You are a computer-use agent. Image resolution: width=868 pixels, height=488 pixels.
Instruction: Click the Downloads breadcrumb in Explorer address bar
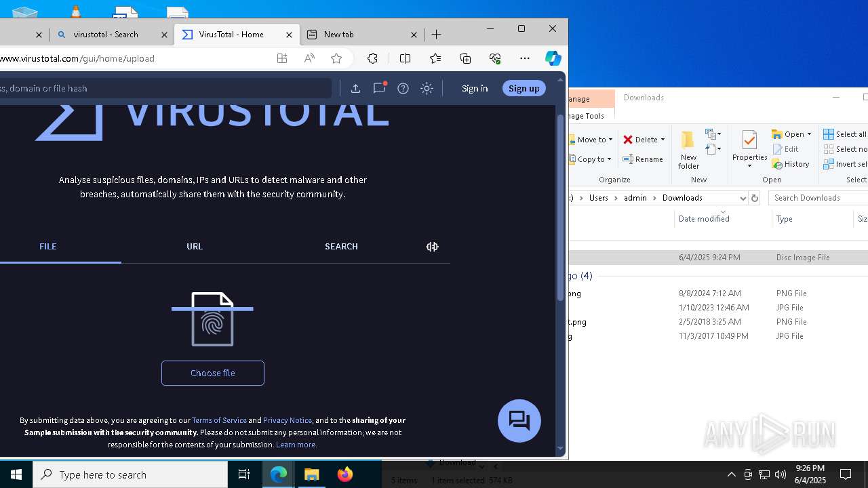pyautogui.click(x=682, y=198)
